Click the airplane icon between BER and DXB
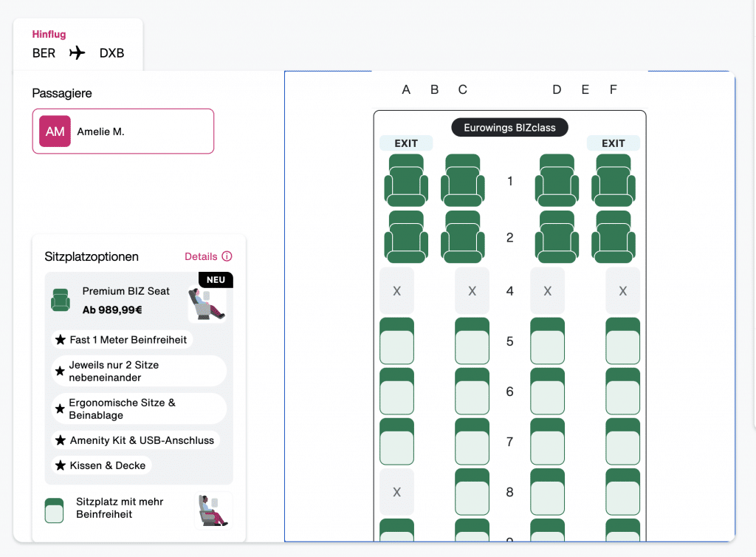Viewport: 756px width, 557px height. pyautogui.click(x=77, y=52)
